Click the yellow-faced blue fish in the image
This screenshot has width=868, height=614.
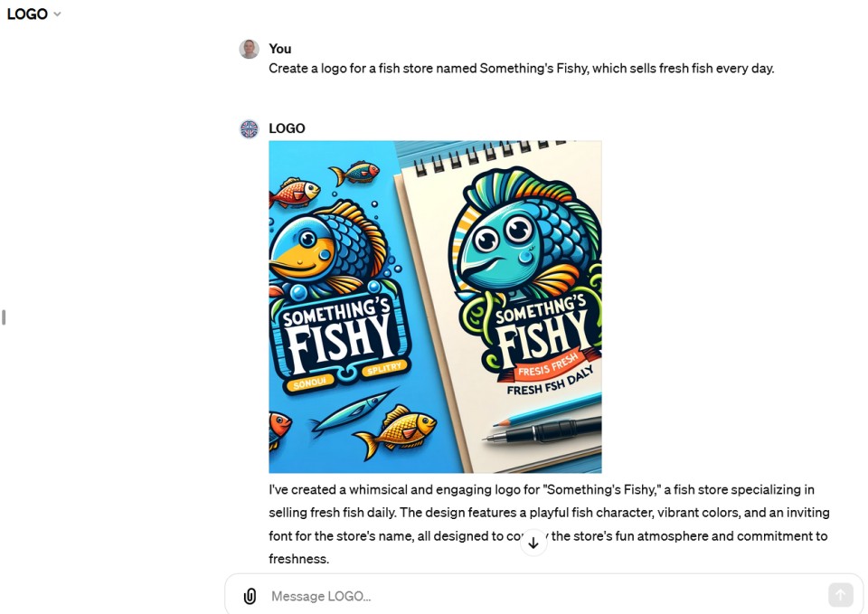click(330, 246)
